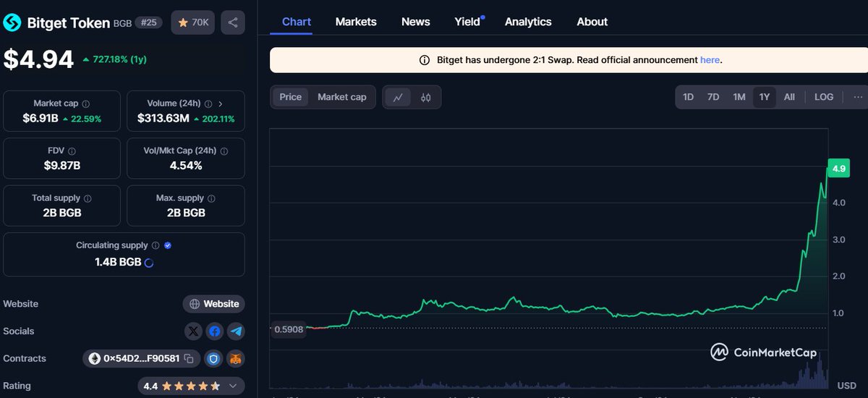This screenshot has height=398, width=868.
Task: Click circulating supply progress ring
Action: click(149, 263)
